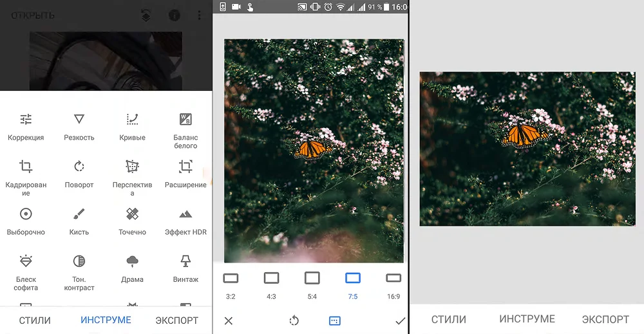Select the 5:4 aspect ratio
This screenshot has width=644, height=334.
click(x=312, y=286)
